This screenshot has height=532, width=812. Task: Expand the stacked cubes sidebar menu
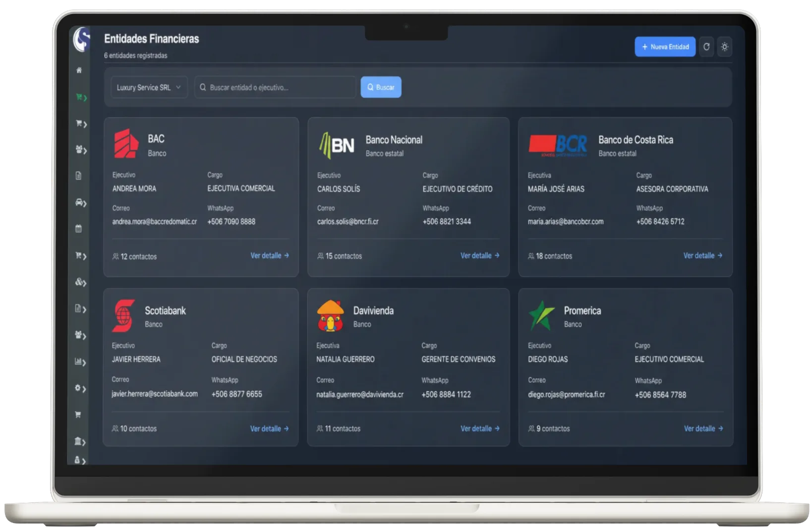81,282
